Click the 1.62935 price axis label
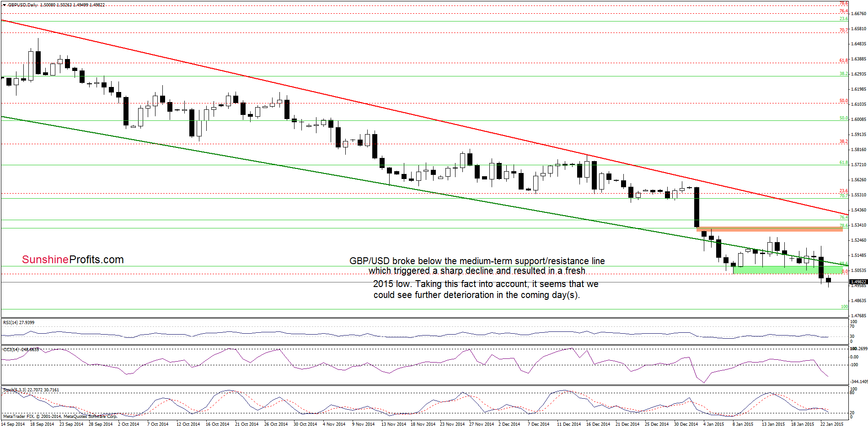868x428 pixels. [859, 74]
